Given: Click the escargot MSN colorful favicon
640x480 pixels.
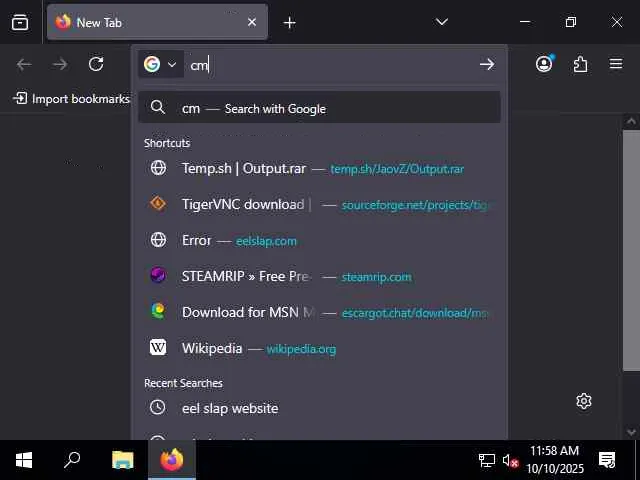Looking at the screenshot, I should [x=158, y=311].
